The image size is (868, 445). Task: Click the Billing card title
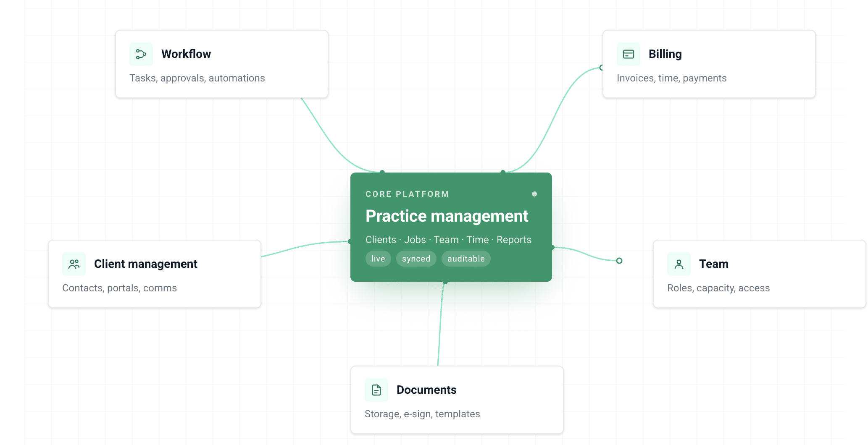pyautogui.click(x=665, y=54)
